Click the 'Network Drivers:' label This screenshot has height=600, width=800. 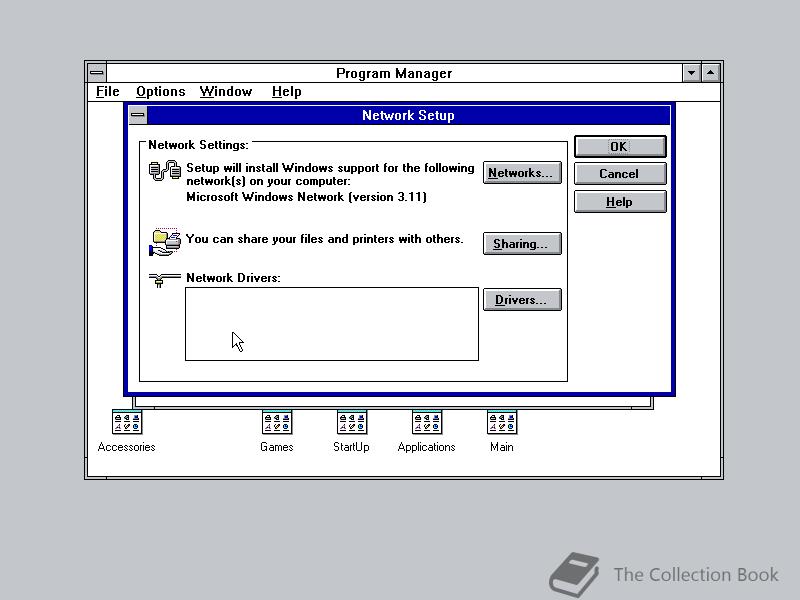(x=233, y=278)
